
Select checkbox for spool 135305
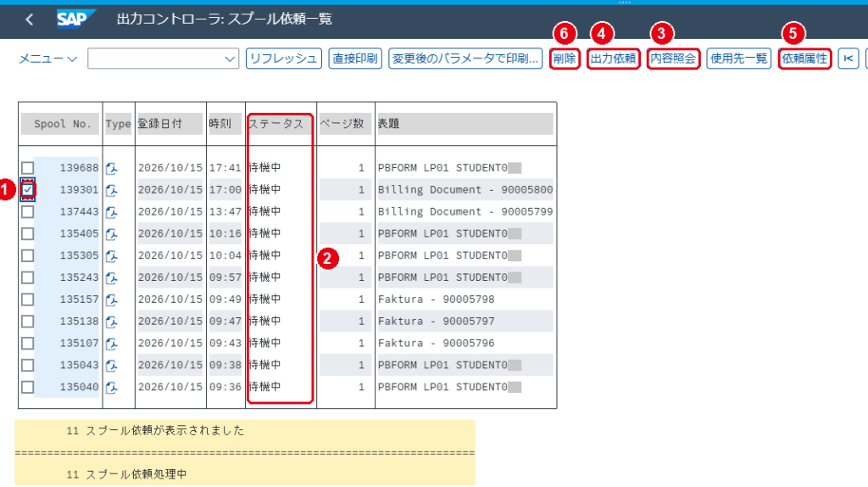(28, 255)
